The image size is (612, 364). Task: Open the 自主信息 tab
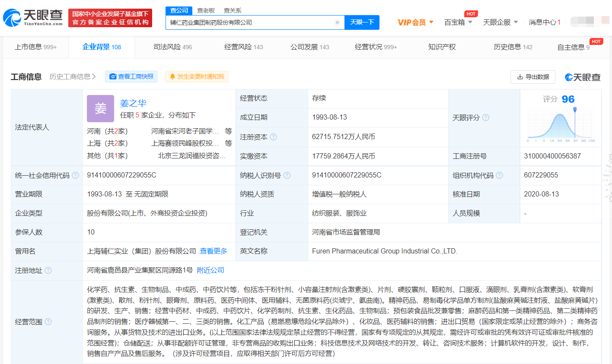tap(574, 47)
